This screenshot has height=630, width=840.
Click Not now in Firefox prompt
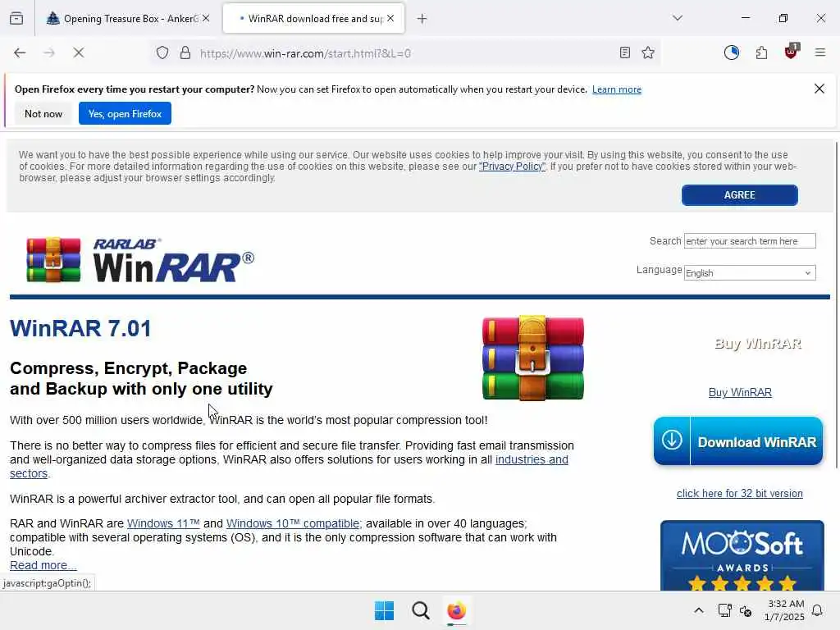coord(43,113)
